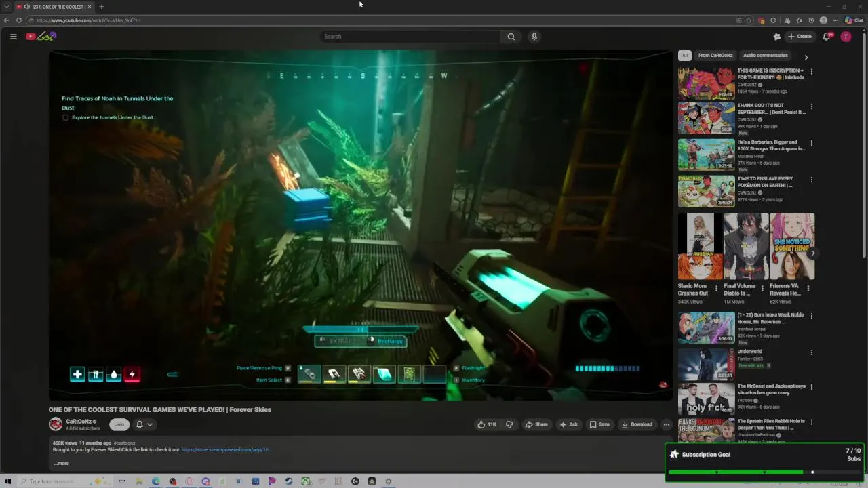Click the Join membership button

coord(119,424)
